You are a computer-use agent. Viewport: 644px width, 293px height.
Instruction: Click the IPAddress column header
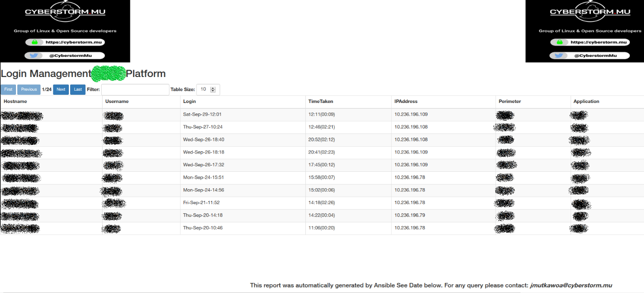(x=406, y=102)
